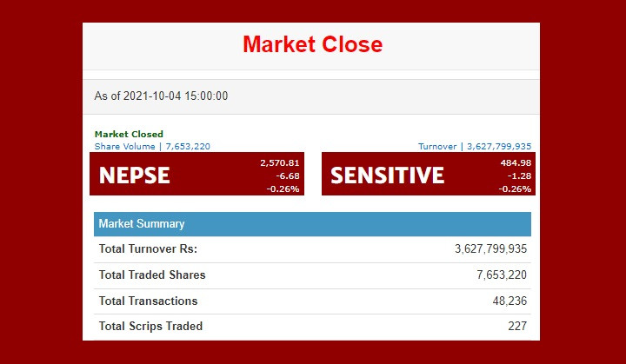Click the NEPSE index banner
626x364 pixels.
(x=196, y=174)
